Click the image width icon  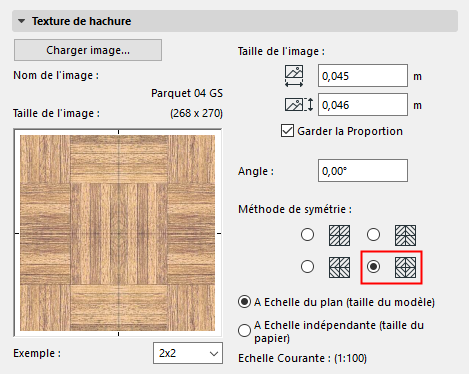pos(294,76)
